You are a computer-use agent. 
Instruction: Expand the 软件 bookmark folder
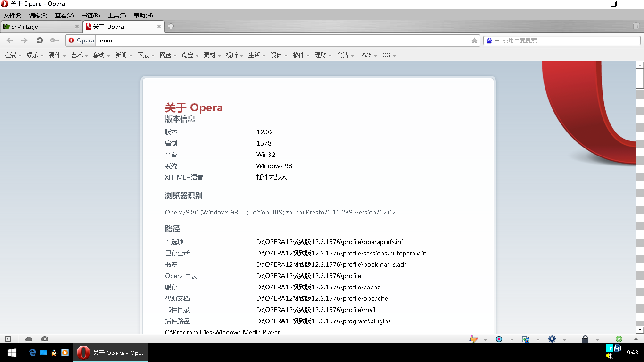(301, 55)
